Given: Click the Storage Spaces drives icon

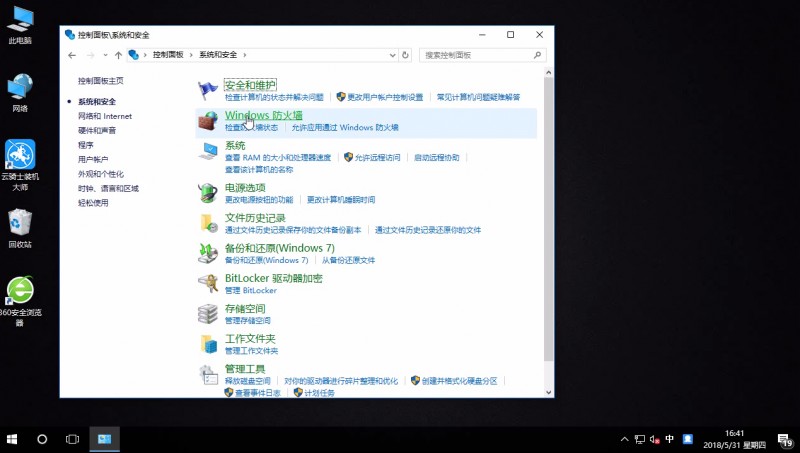Looking at the screenshot, I should tap(208, 314).
